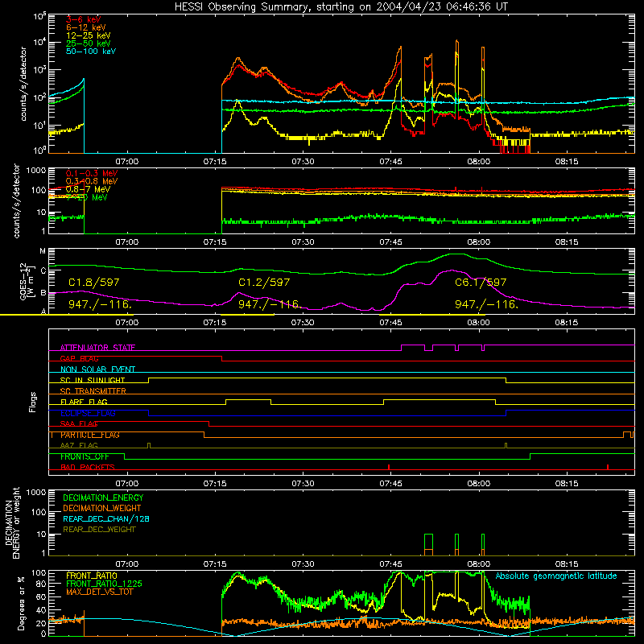Click the 07:30 tick below the MeV panel
644x644 pixels.
303,242
